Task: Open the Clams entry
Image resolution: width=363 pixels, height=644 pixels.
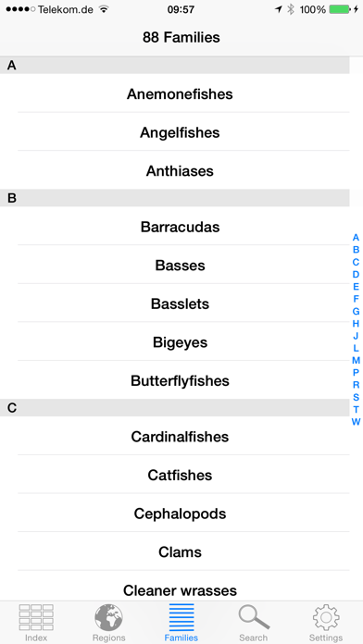Action: (x=180, y=551)
